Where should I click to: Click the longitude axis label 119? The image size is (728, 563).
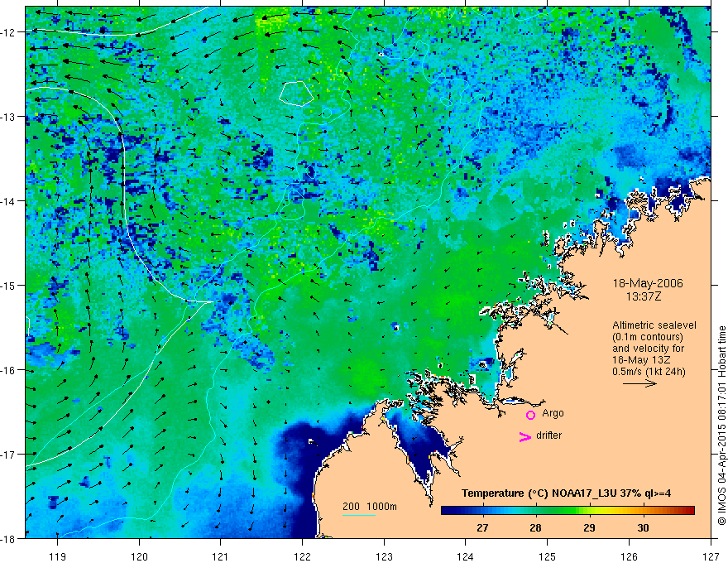(58, 556)
